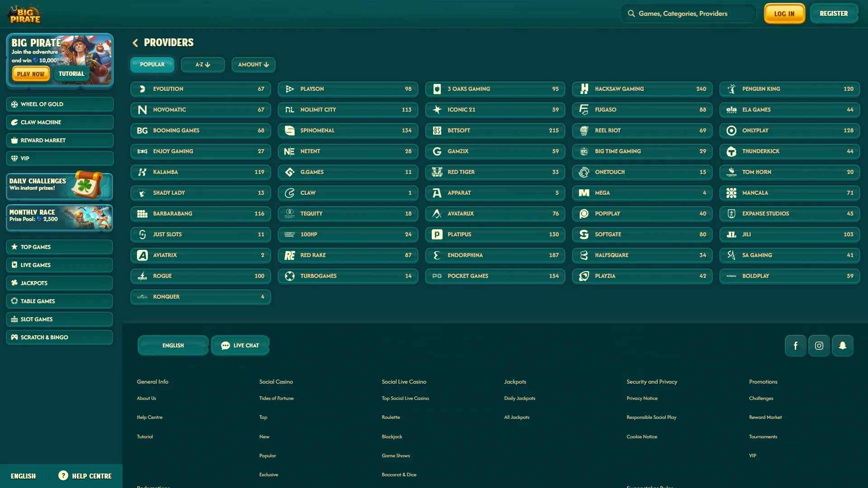This screenshot has height=488, width=868.
Task: Open the Privacy Notice footer link
Action: [x=642, y=399]
